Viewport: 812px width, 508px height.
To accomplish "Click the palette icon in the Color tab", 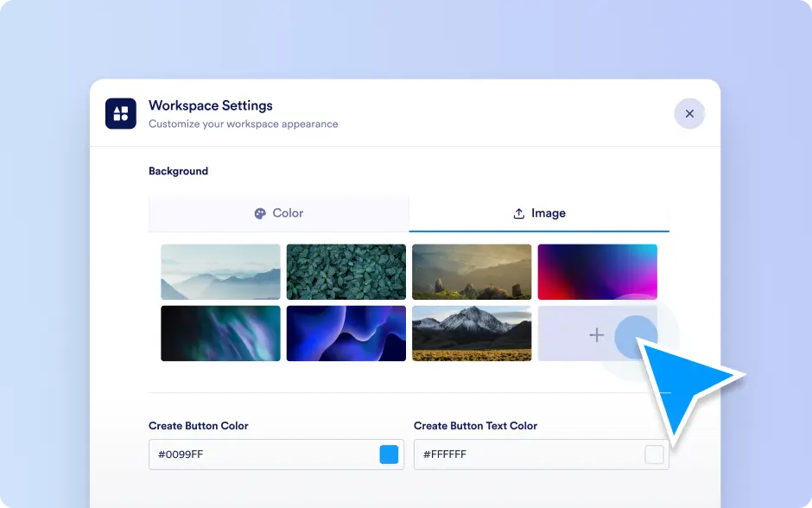I will (260, 213).
